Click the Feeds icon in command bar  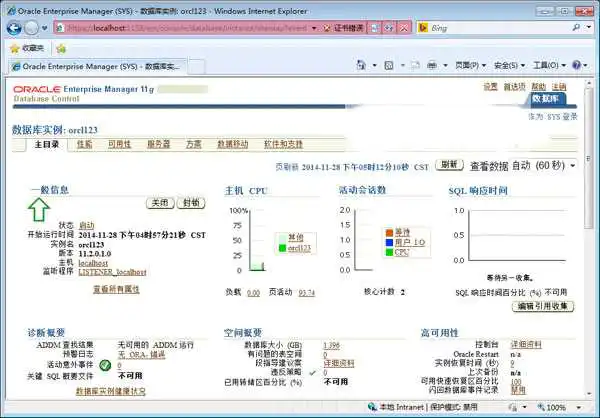coord(389,65)
